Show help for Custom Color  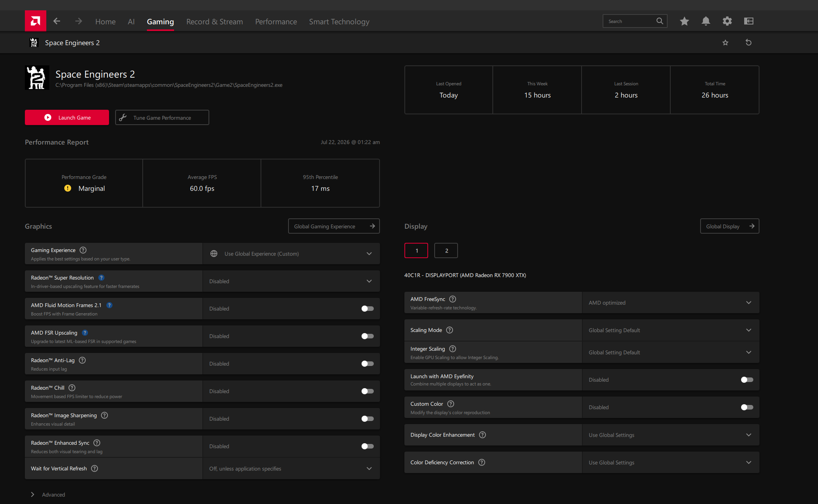[x=451, y=404]
